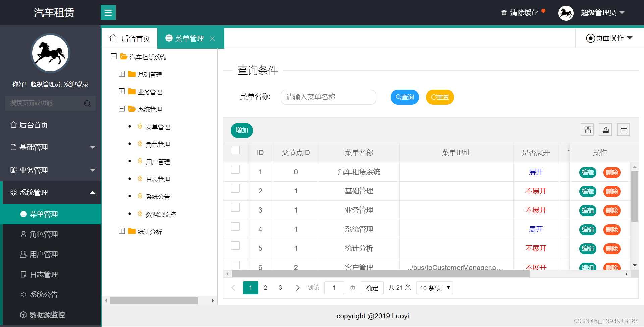
Task: Click the search magnifier in sidebar search box
Action: point(88,103)
